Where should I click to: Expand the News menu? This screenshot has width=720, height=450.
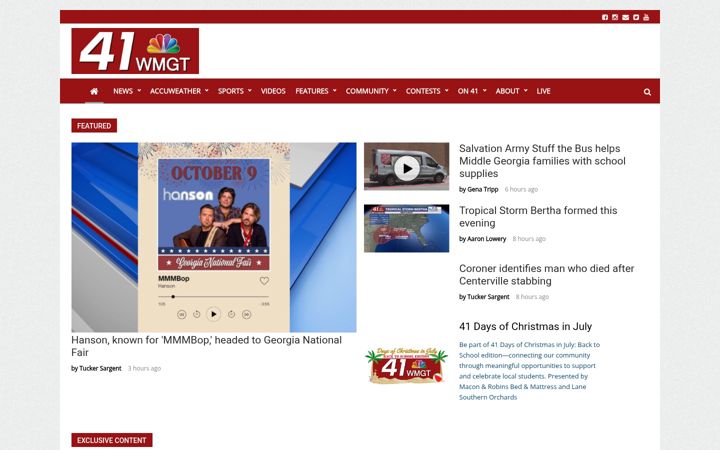click(x=127, y=91)
